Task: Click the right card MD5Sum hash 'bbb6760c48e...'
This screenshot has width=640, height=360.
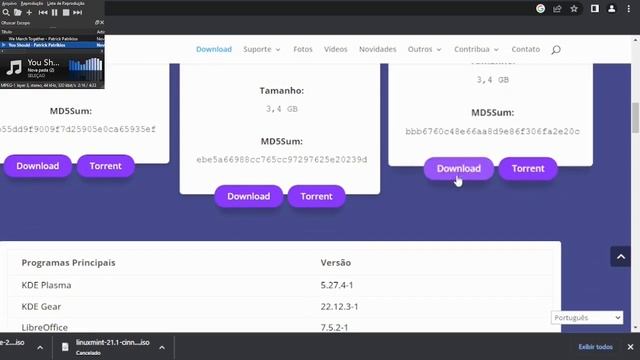Action: click(492, 131)
